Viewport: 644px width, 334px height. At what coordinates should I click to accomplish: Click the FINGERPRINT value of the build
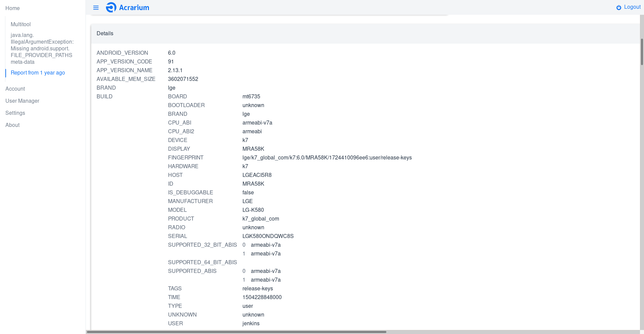tap(327, 157)
